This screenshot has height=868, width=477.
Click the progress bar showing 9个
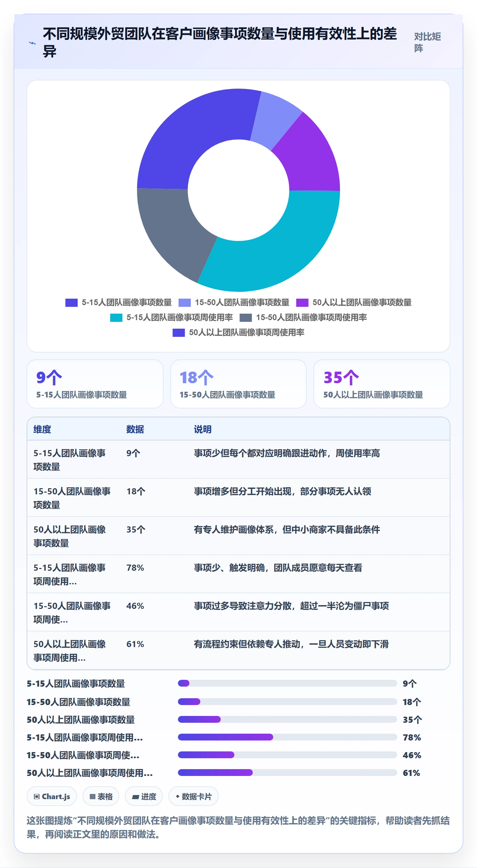pyautogui.click(x=288, y=683)
